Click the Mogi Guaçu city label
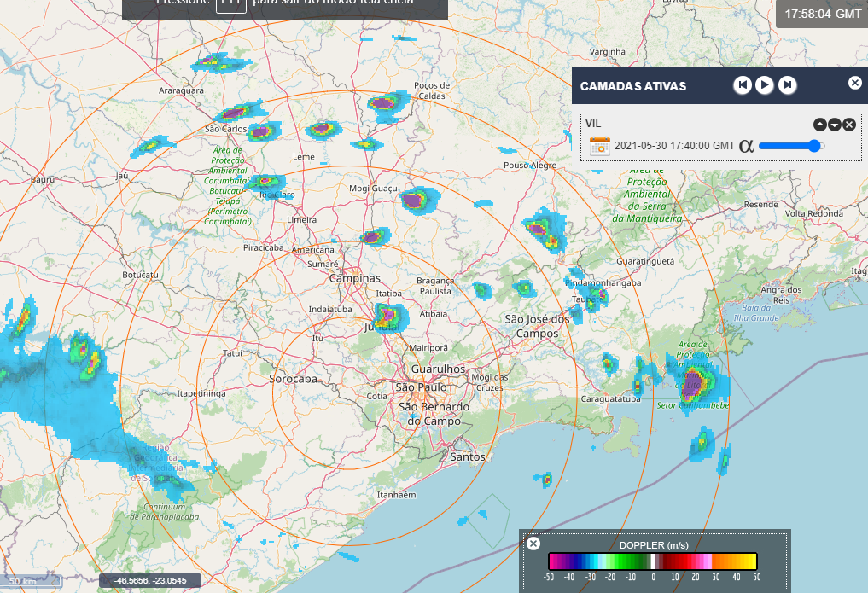The image size is (868, 593). 373,189
